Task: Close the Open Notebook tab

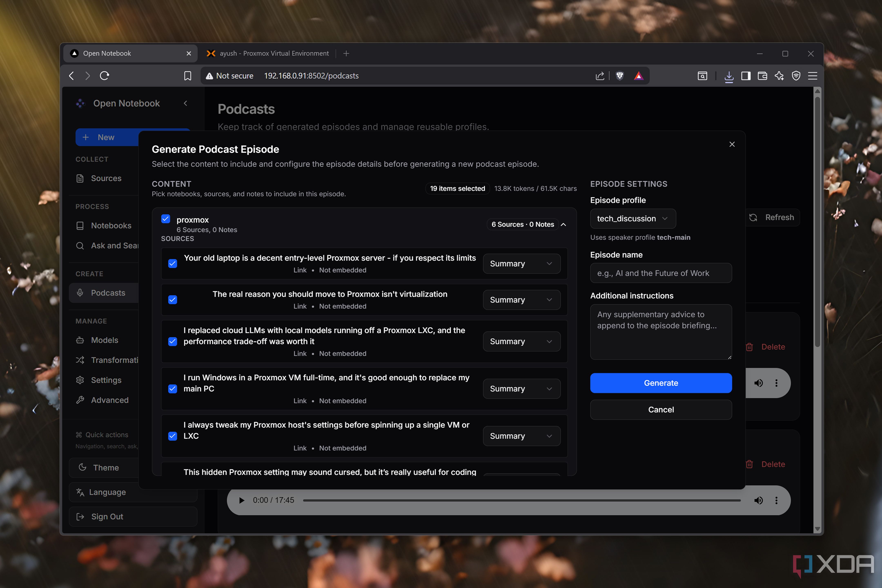Action: tap(189, 54)
